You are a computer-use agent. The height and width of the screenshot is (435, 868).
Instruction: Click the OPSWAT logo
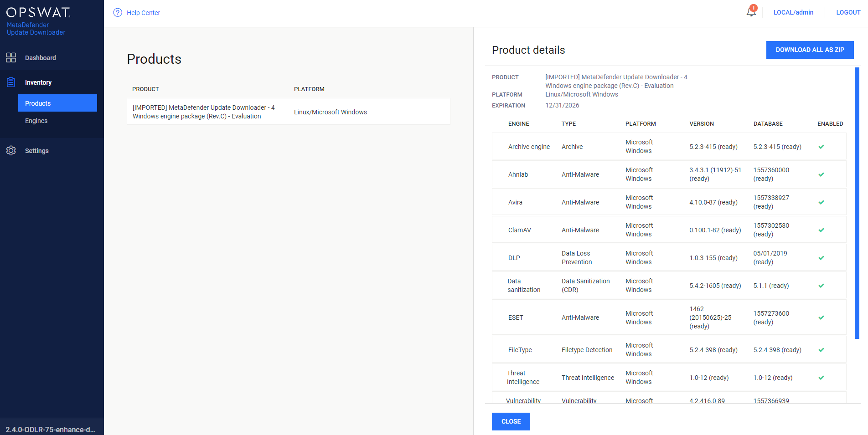pyautogui.click(x=38, y=12)
